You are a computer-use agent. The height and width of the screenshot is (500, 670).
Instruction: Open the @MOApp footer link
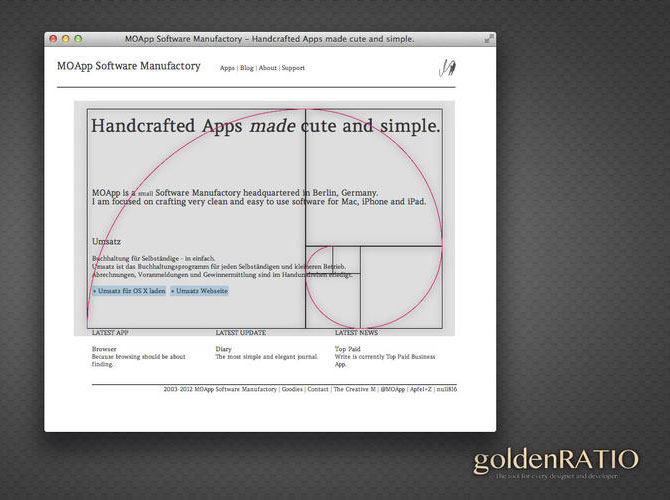click(393, 389)
